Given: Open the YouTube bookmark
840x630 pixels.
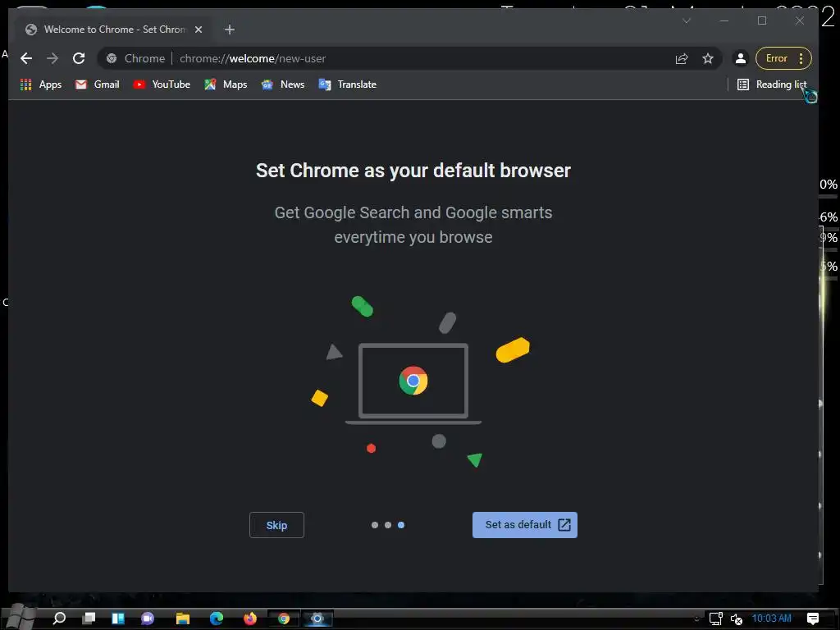Looking at the screenshot, I should point(162,84).
